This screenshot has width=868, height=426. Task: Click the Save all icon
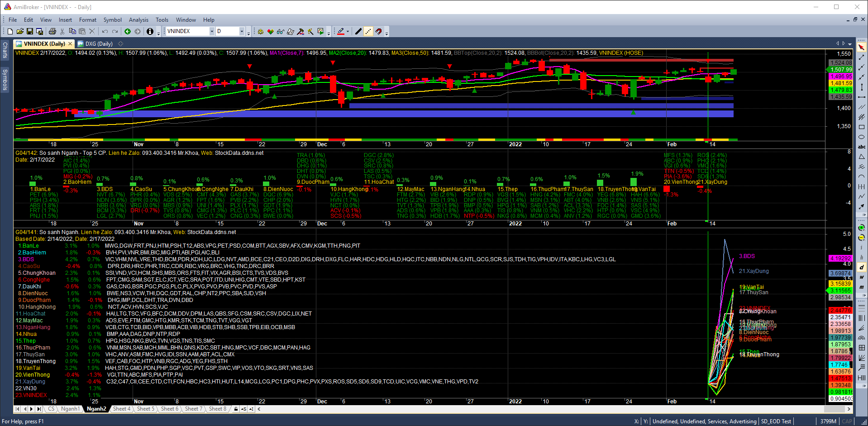tap(40, 31)
